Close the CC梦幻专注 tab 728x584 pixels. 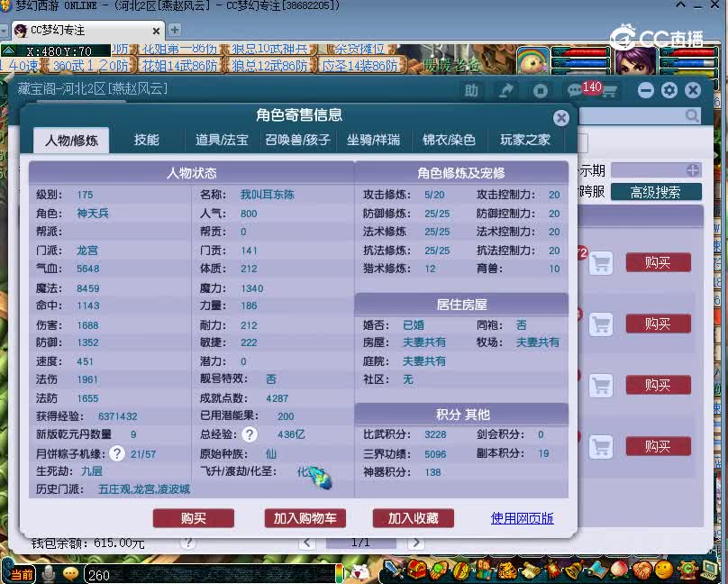[x=156, y=32]
